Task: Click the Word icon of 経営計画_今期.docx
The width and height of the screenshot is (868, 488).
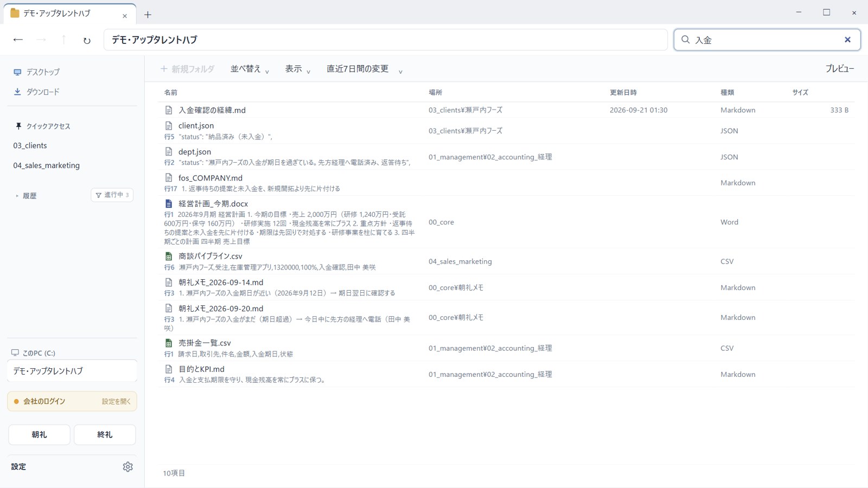Action: 169,204
